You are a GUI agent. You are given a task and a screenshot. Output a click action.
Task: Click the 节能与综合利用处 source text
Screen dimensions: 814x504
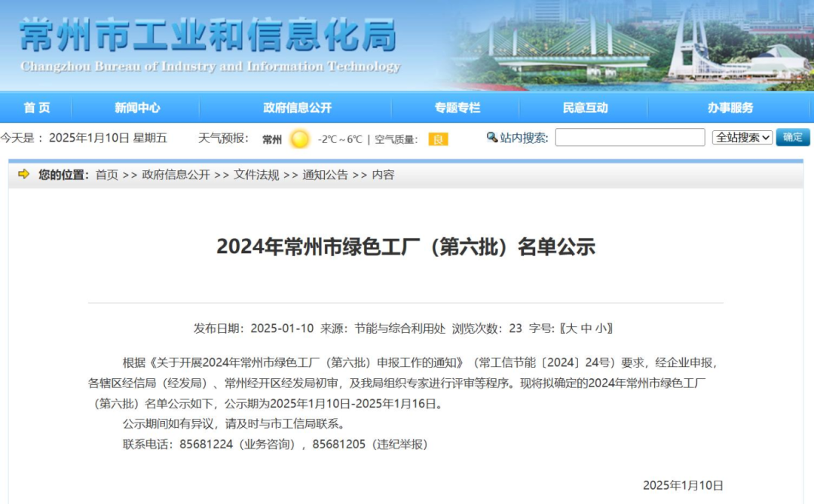coord(399,328)
